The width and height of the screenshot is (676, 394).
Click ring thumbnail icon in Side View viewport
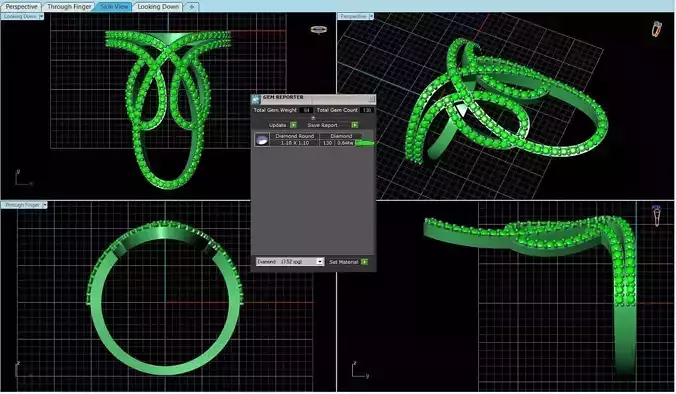[x=656, y=216]
